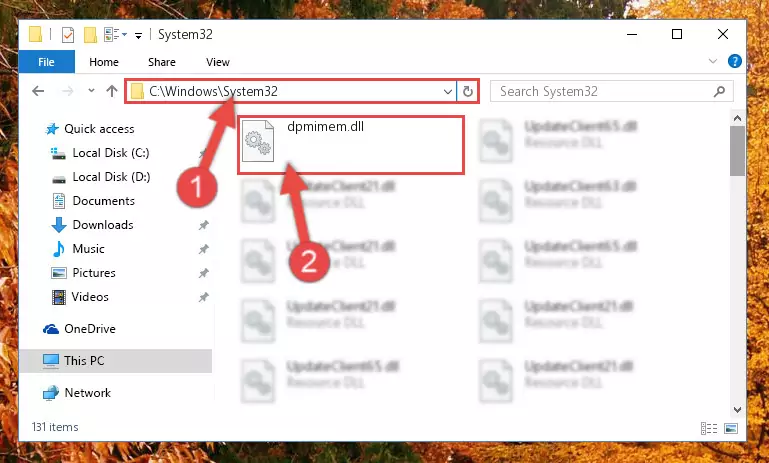Viewport: 769px width, 463px height.
Task: Switch to Details view layout icon
Action: click(x=709, y=428)
